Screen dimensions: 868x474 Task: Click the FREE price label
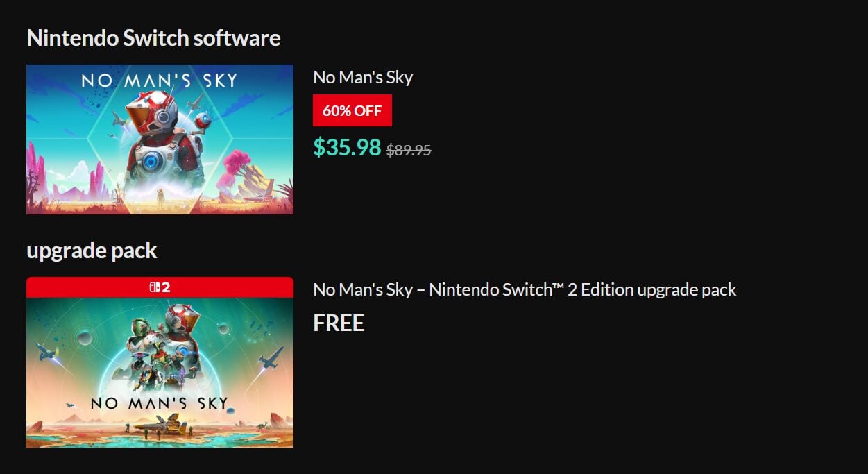click(339, 323)
